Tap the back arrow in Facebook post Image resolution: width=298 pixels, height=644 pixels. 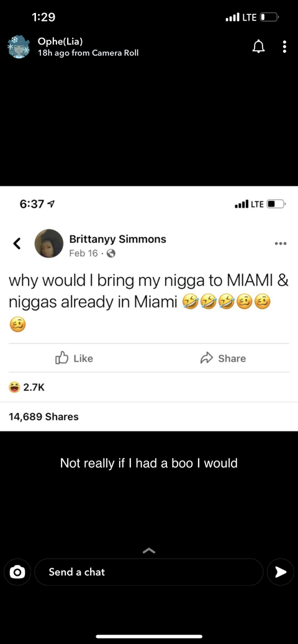pyautogui.click(x=17, y=244)
